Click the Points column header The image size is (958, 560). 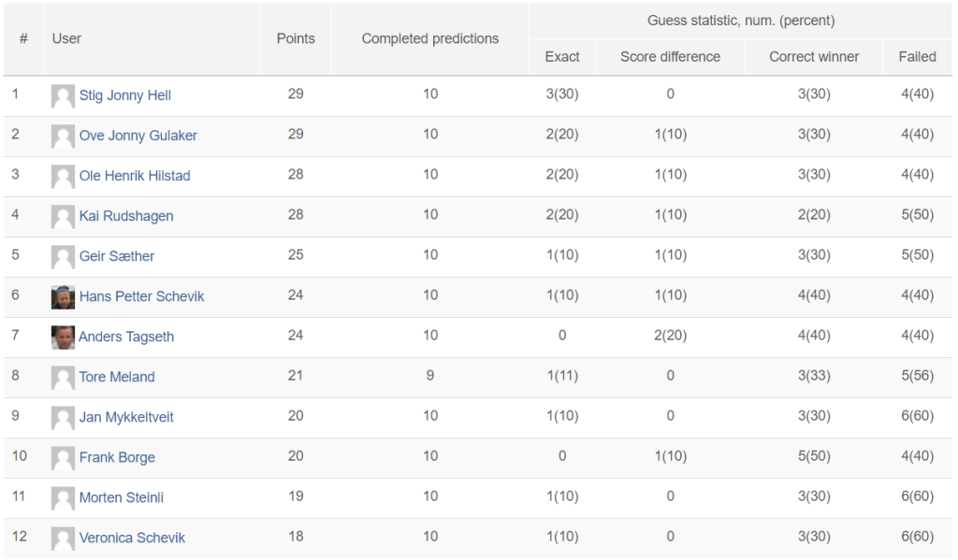point(296,38)
